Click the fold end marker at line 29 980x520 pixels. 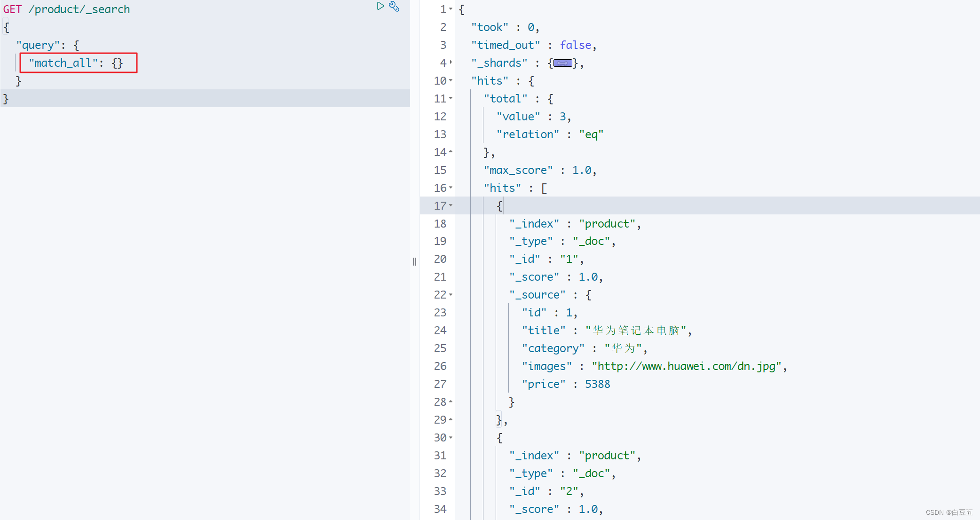pos(451,419)
